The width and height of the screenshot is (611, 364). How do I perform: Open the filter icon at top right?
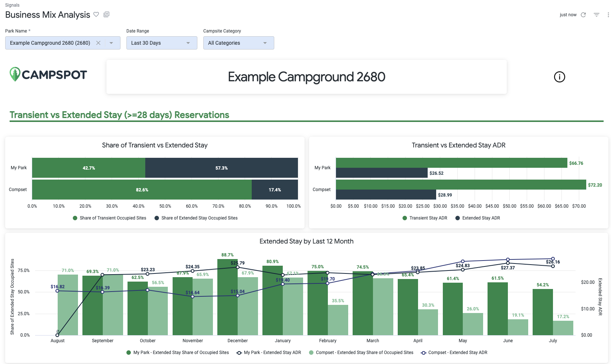pyautogui.click(x=596, y=14)
